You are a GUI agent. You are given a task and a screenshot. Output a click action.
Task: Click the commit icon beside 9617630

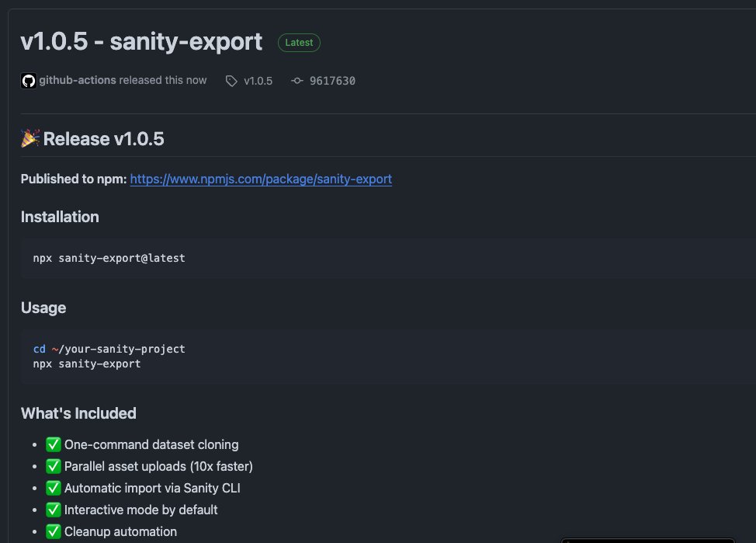click(297, 81)
